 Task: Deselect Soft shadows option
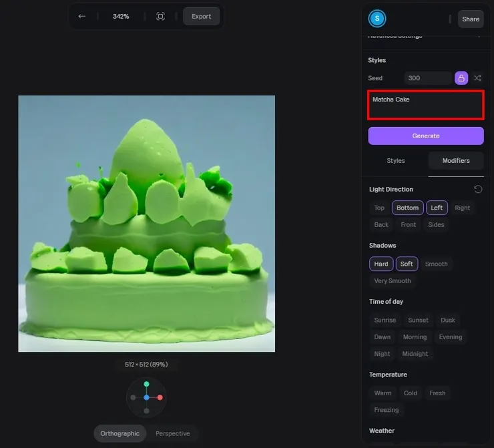click(407, 264)
